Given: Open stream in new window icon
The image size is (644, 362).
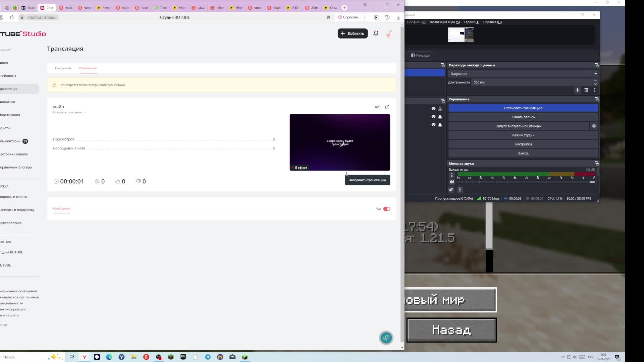Looking at the screenshot, I should click(x=387, y=107).
